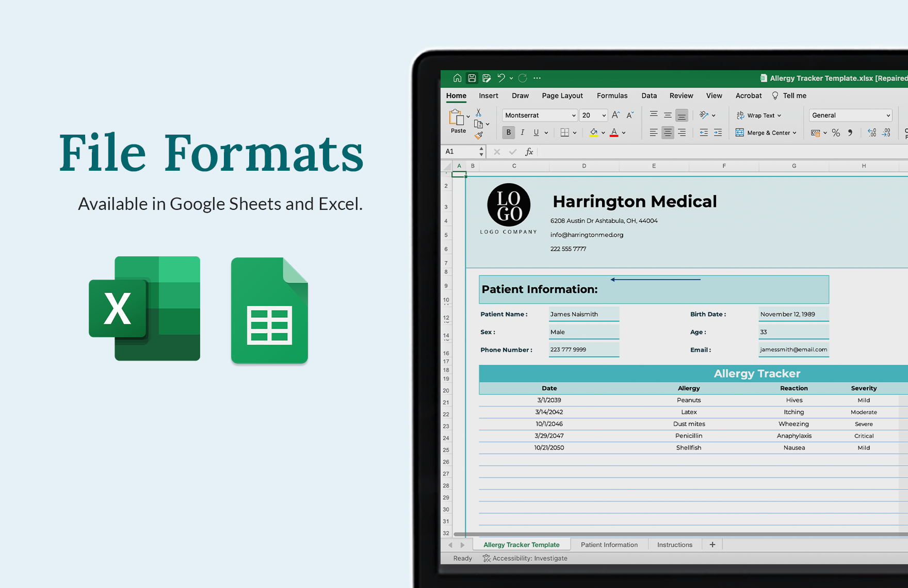Apply red font color swatch

[x=614, y=133]
